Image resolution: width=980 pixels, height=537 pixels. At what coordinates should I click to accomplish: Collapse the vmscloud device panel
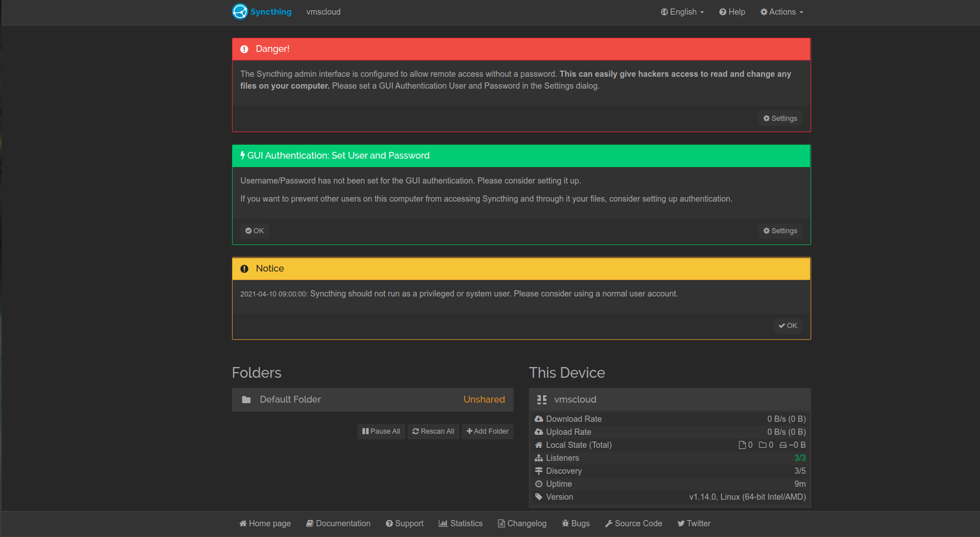pos(670,400)
